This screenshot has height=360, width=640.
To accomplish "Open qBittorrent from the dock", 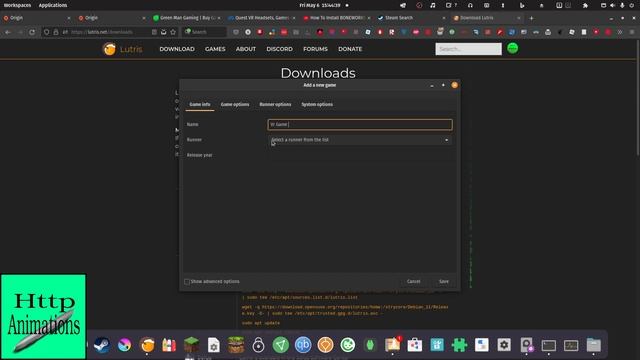I will click(303, 345).
